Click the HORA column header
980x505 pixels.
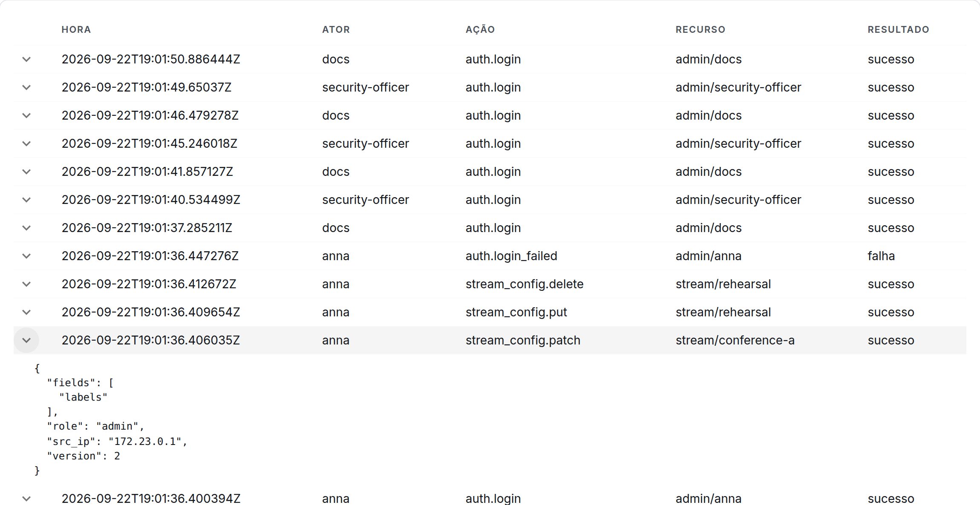tap(76, 29)
